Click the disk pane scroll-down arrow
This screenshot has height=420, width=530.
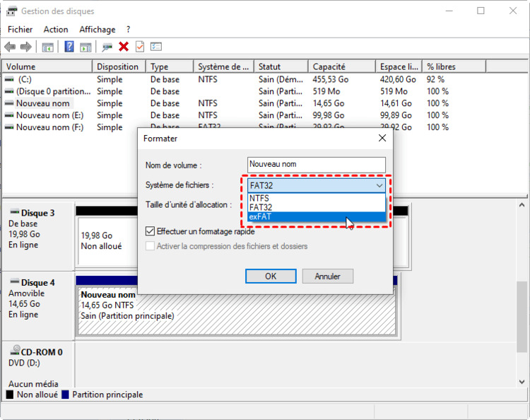[522, 381]
